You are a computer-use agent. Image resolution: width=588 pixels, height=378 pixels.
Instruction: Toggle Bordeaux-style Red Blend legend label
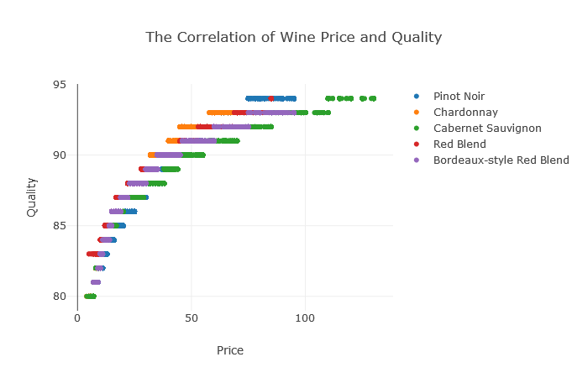pos(501,160)
